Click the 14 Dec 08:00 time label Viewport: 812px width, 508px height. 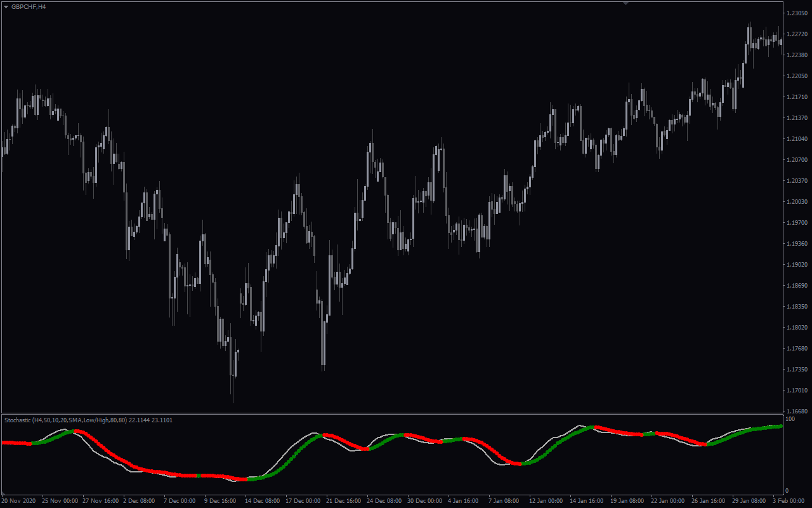[x=263, y=501]
